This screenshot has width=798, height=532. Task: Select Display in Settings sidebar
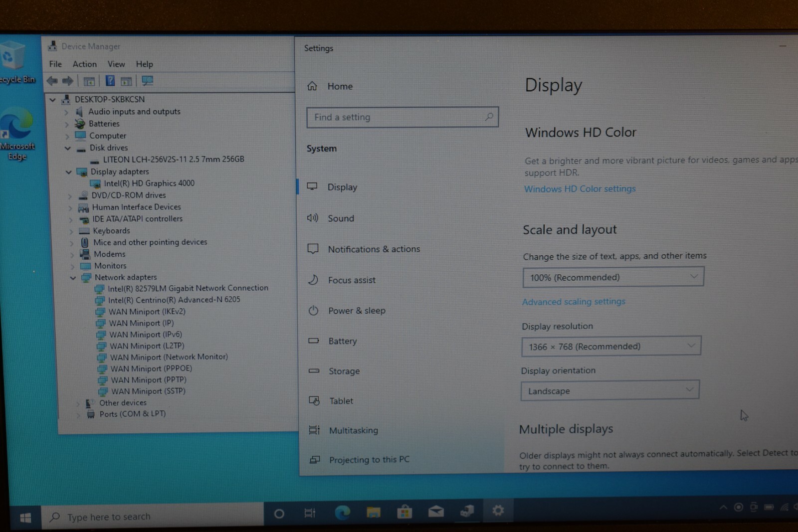[342, 187]
